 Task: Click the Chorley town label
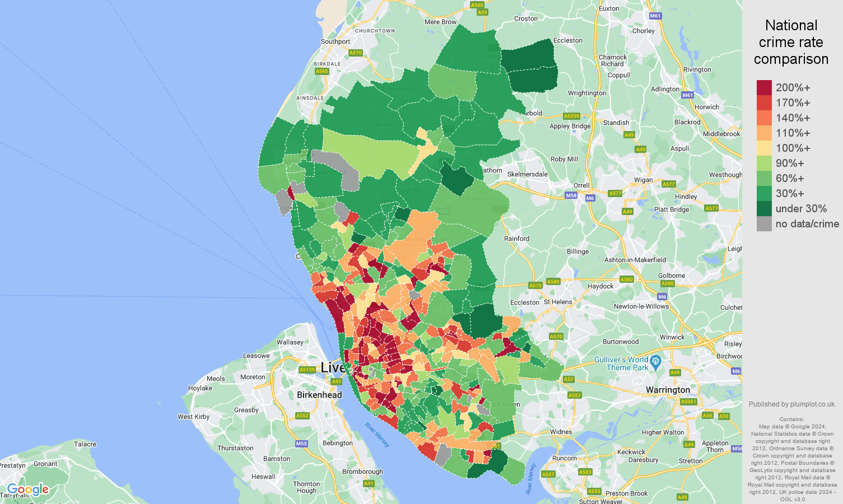[x=644, y=31]
